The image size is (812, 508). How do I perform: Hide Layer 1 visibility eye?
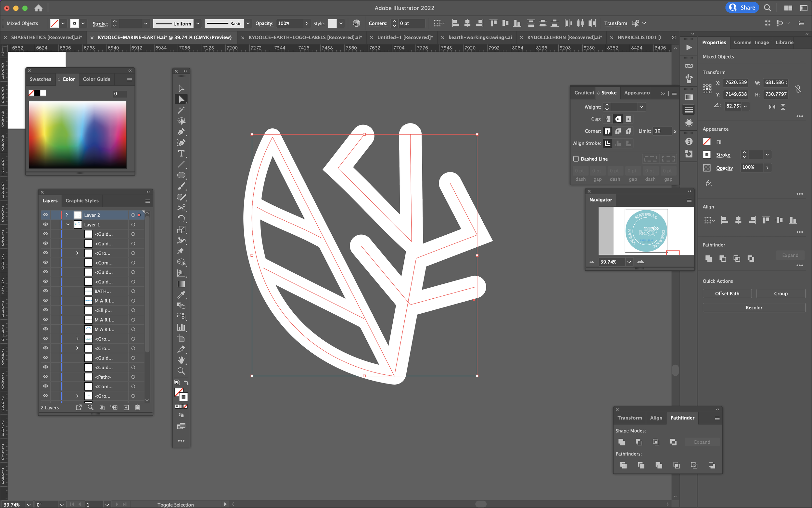46,225
